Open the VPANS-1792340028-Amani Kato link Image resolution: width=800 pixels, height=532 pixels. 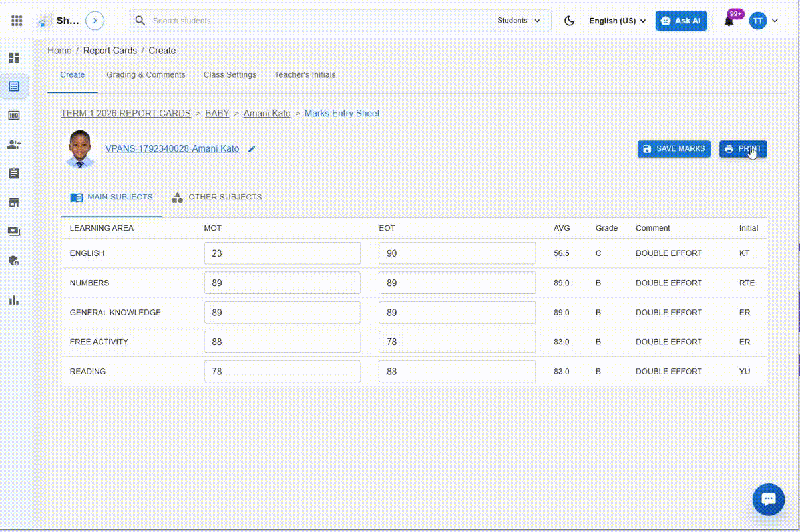172,149
